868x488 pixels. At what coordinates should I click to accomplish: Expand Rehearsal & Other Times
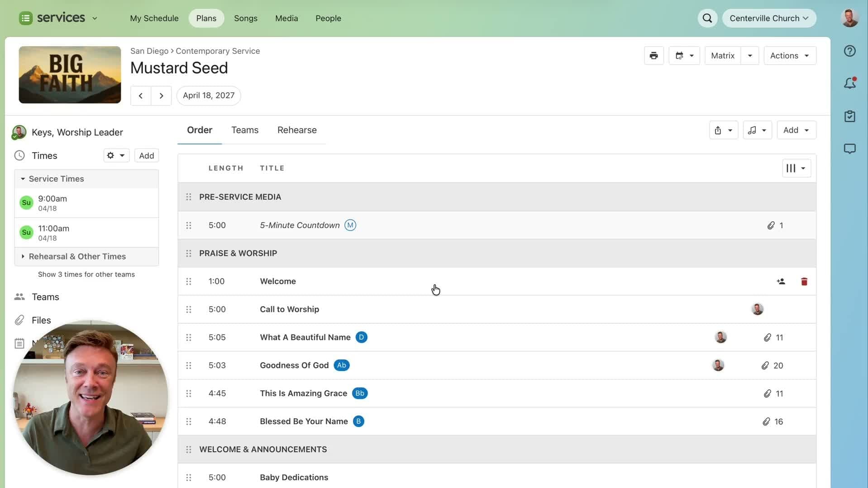point(86,256)
